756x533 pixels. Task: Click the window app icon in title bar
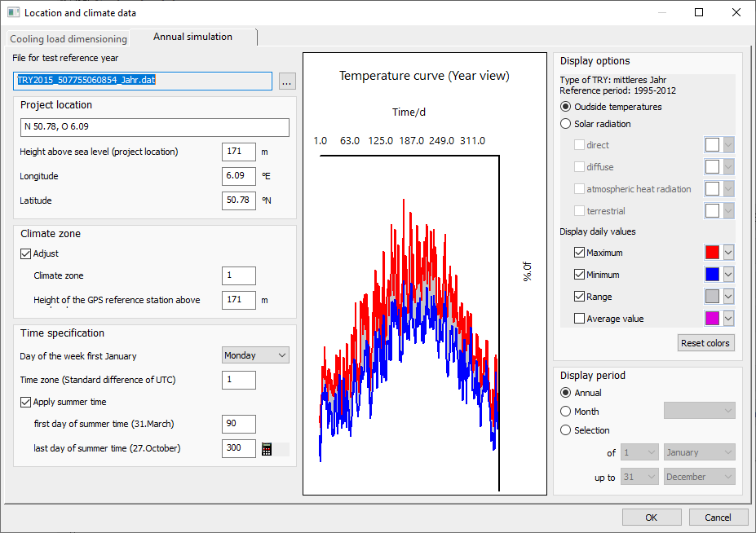click(x=13, y=12)
